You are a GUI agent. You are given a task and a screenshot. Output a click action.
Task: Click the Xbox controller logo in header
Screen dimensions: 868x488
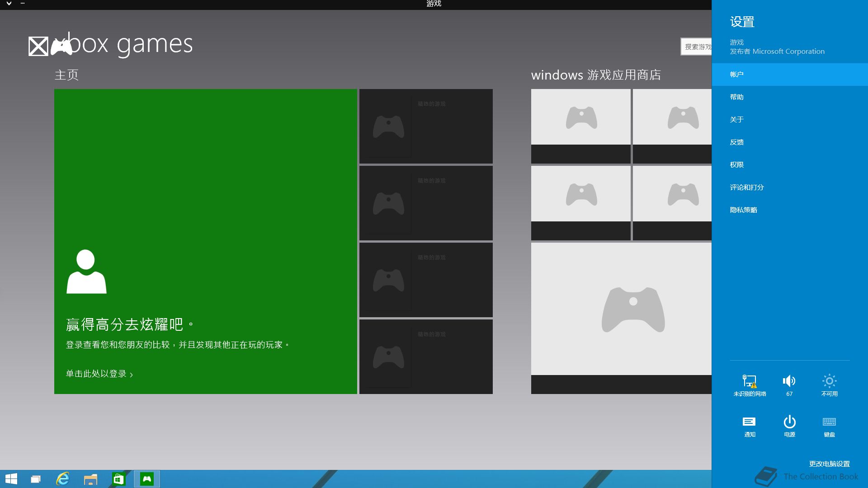61,46
